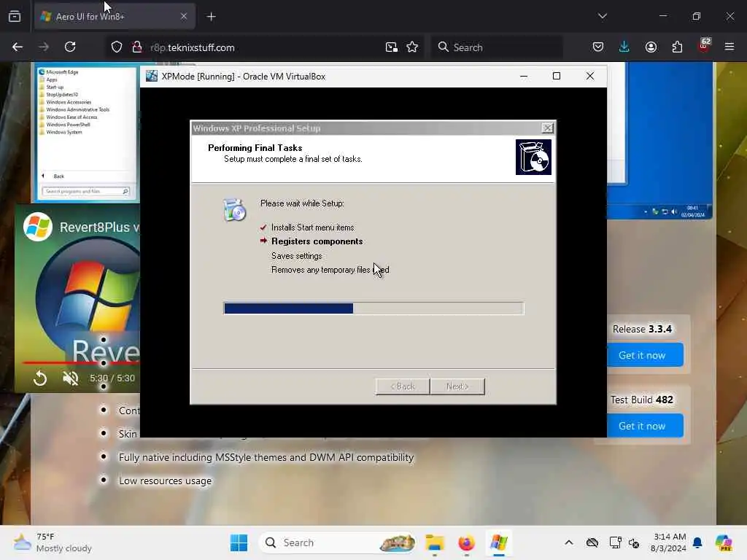Open the tracking protection shield icon
Viewport: 747px width, 560px height.
tap(117, 47)
